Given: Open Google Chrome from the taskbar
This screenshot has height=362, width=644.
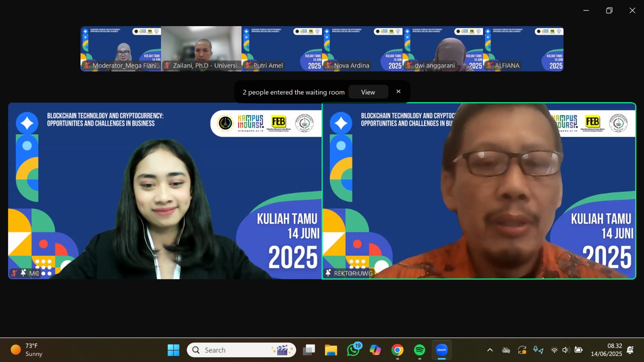Looking at the screenshot, I should tap(397, 350).
